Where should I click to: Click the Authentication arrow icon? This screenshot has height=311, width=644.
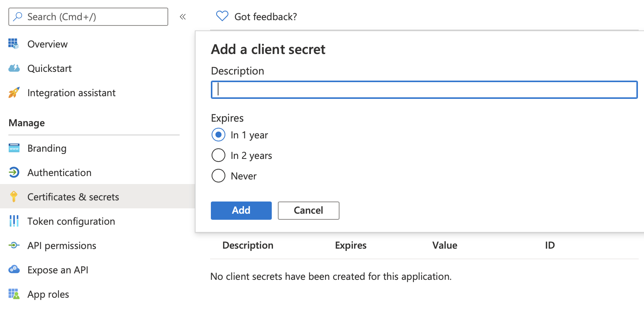[14, 173]
